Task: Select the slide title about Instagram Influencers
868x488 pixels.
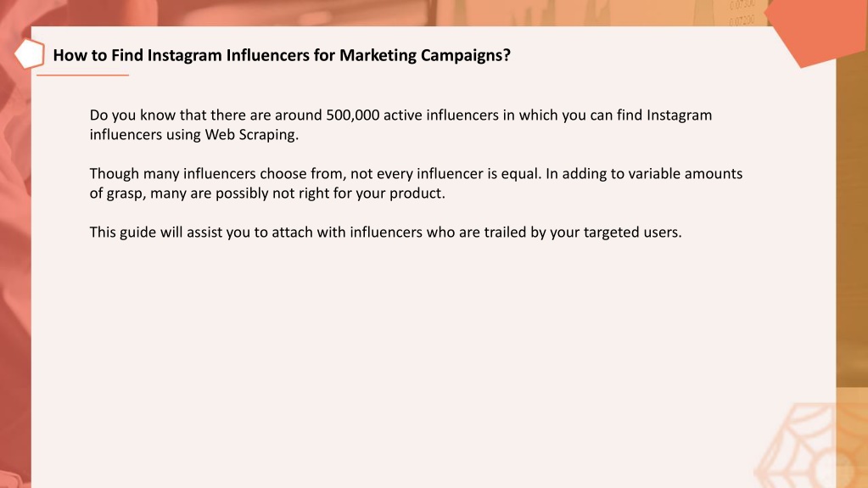Action: pyautogui.click(x=281, y=55)
